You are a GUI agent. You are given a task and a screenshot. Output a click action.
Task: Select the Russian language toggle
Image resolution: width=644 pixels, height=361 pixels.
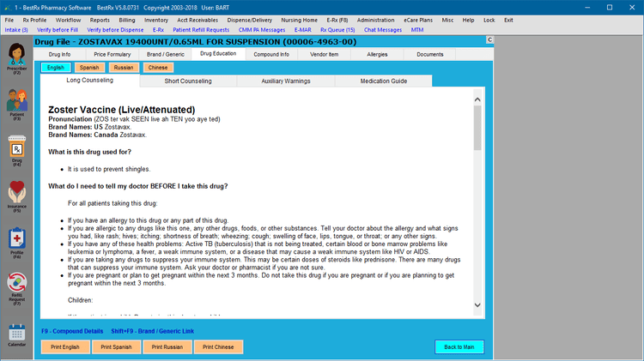(x=124, y=67)
